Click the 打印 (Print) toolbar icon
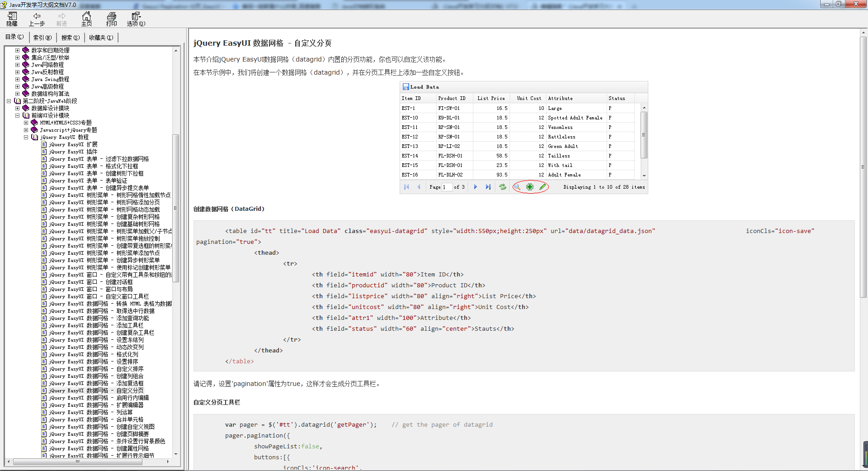This screenshot has height=471, width=868. pyautogui.click(x=111, y=19)
